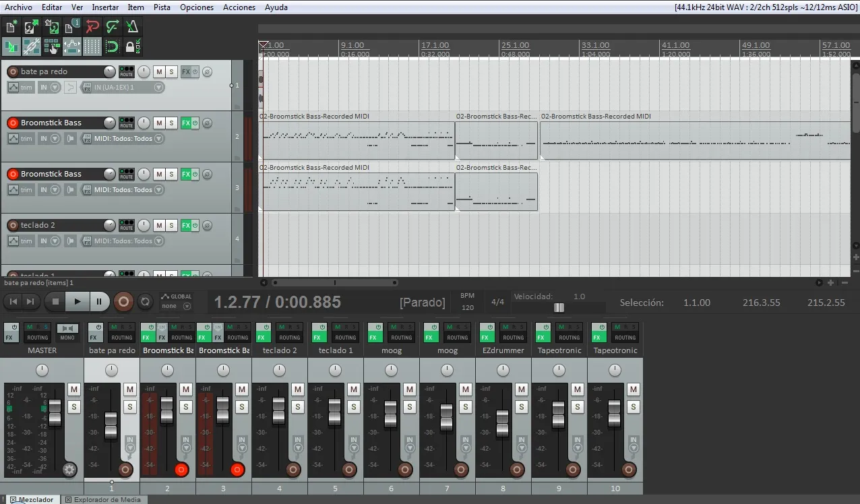Open IN record mode dropdown on bate pa redo
The image size is (860, 504).
coord(49,88)
